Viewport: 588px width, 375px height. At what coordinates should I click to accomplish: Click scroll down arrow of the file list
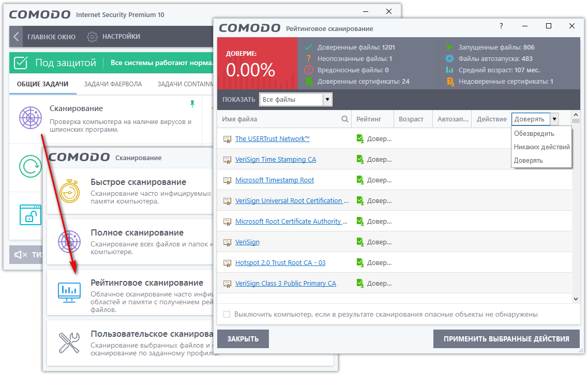coord(576,299)
